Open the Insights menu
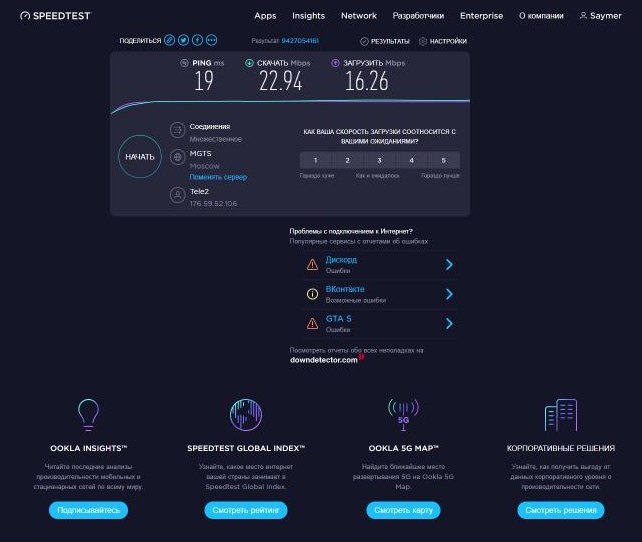 tap(308, 16)
